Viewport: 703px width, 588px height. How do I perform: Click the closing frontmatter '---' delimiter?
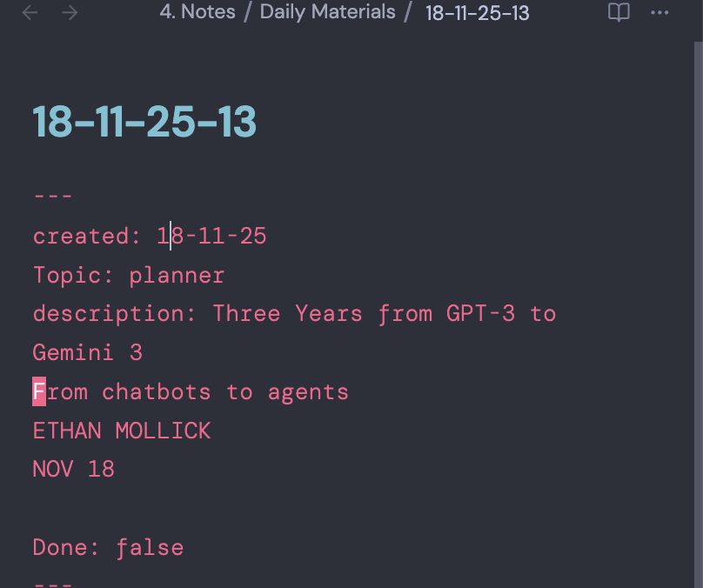click(52, 581)
